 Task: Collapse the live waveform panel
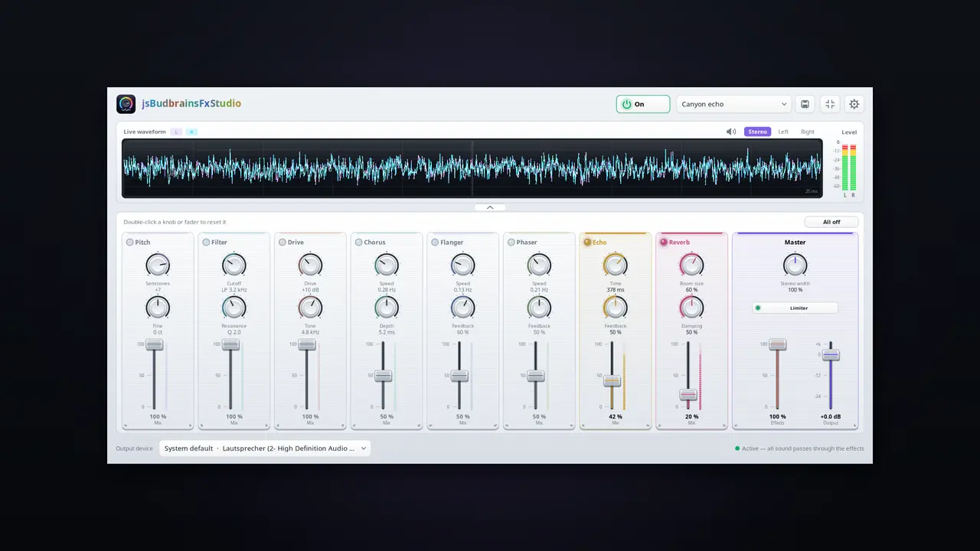(490, 207)
